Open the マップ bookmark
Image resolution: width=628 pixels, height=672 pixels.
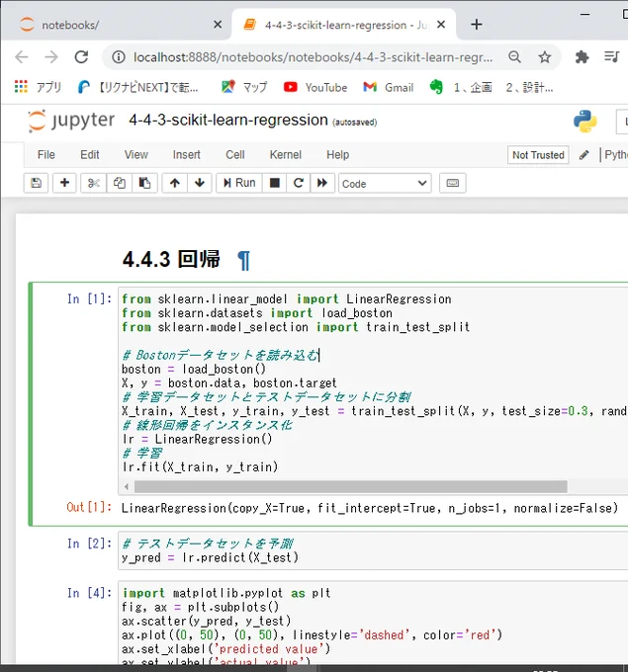coord(244,87)
